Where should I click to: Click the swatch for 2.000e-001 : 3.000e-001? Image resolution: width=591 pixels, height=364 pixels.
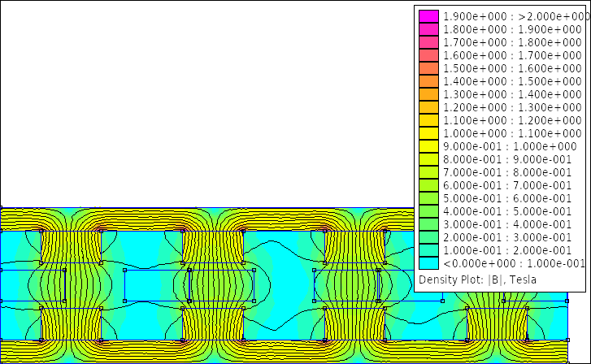428,237
